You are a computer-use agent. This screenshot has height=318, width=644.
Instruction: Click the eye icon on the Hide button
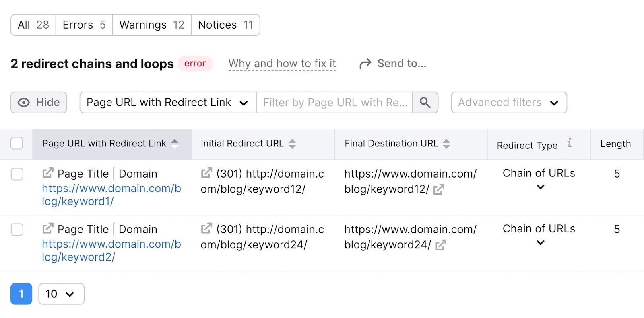25,103
